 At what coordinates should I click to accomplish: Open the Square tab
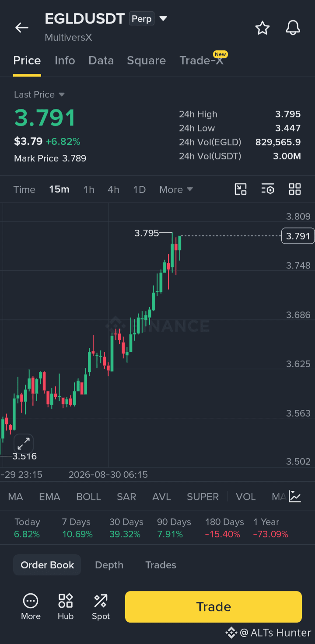tap(146, 60)
